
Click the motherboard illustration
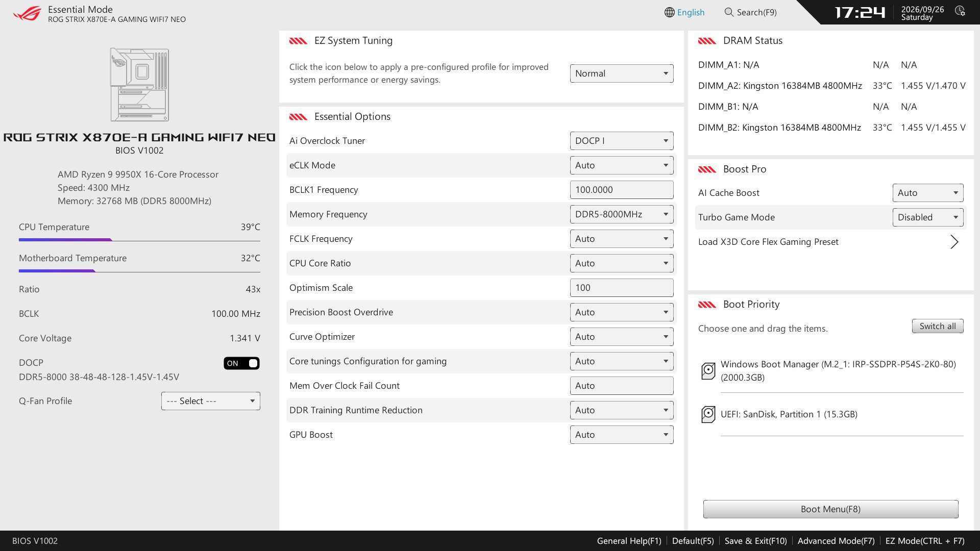139,85
